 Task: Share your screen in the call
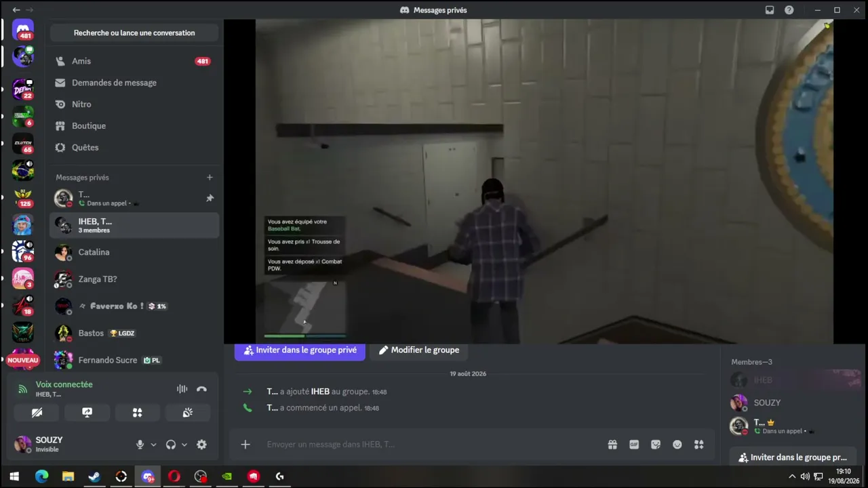pyautogui.click(x=87, y=413)
